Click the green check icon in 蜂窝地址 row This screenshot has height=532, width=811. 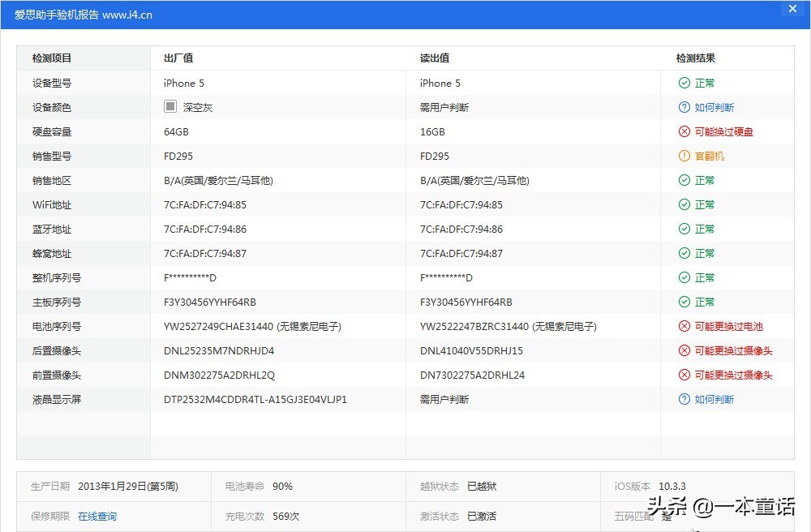684,253
